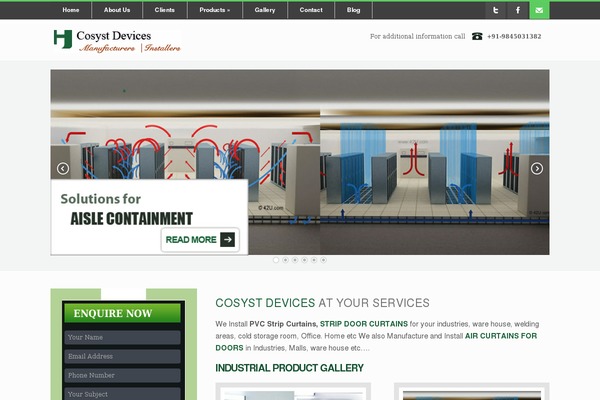Expand the Products dropdown menu
The height and width of the screenshot is (400, 600).
215,10
